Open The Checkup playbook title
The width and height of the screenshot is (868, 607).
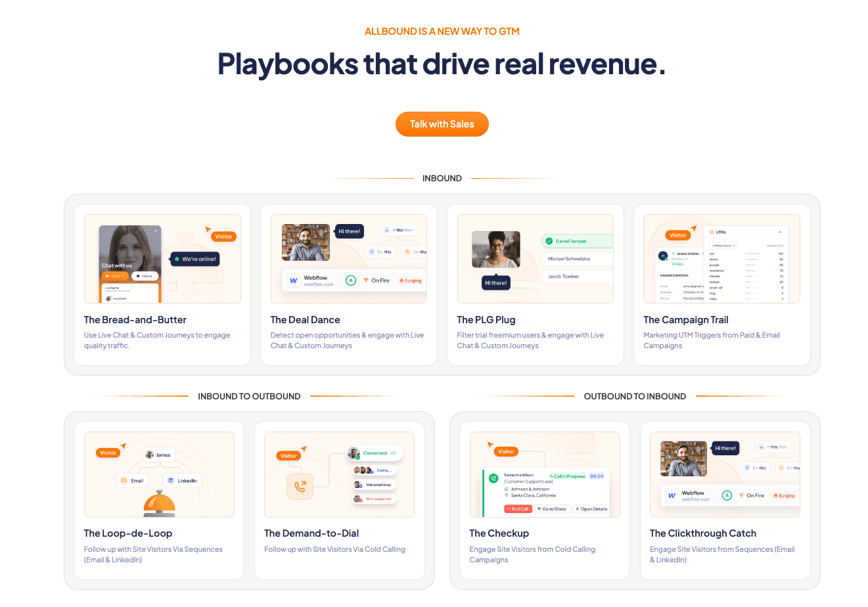(x=499, y=533)
